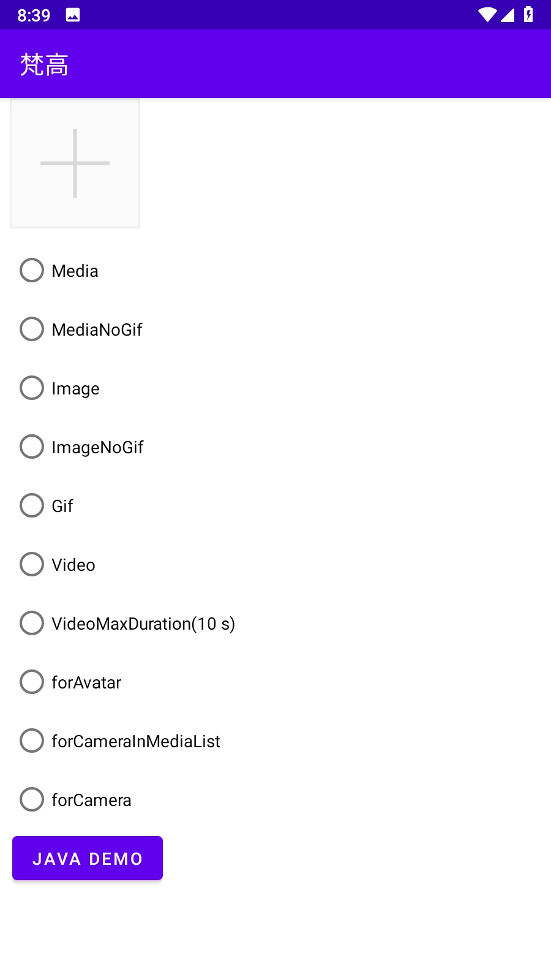Tap the Wi-Fi icon in status bar

[487, 15]
